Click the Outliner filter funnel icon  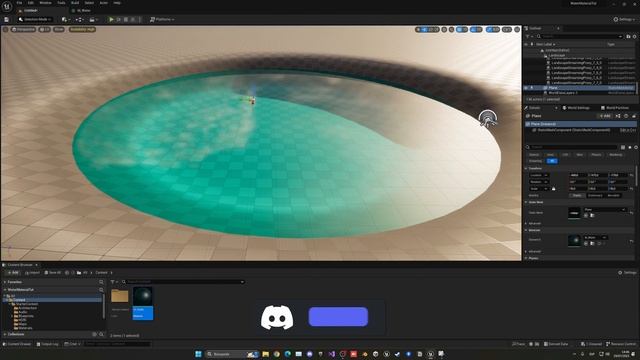click(x=528, y=36)
